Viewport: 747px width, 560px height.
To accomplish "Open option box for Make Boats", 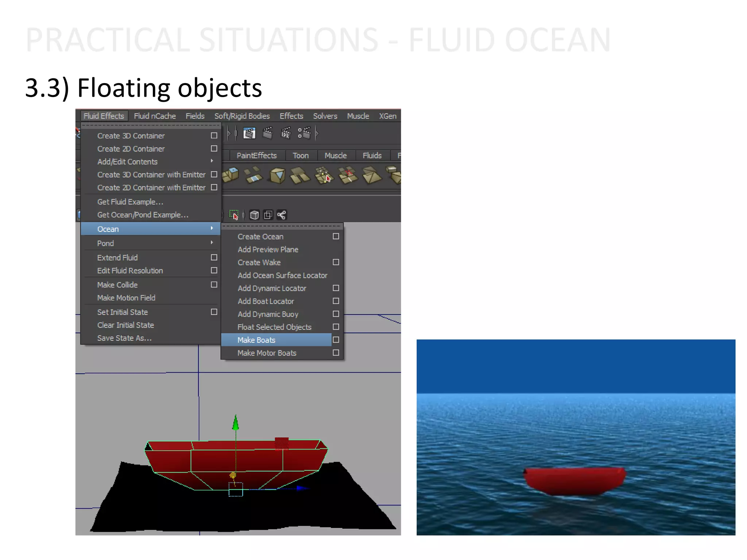I will [x=336, y=340].
